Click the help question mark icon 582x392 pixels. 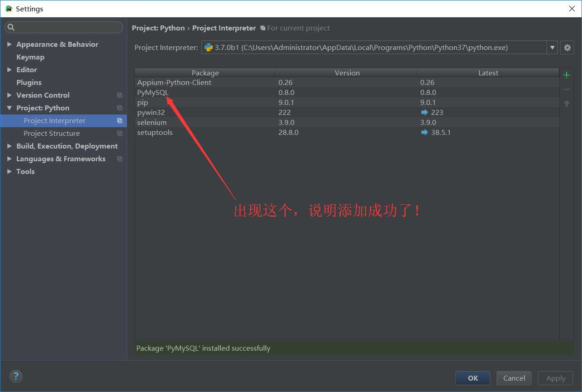pos(16,376)
